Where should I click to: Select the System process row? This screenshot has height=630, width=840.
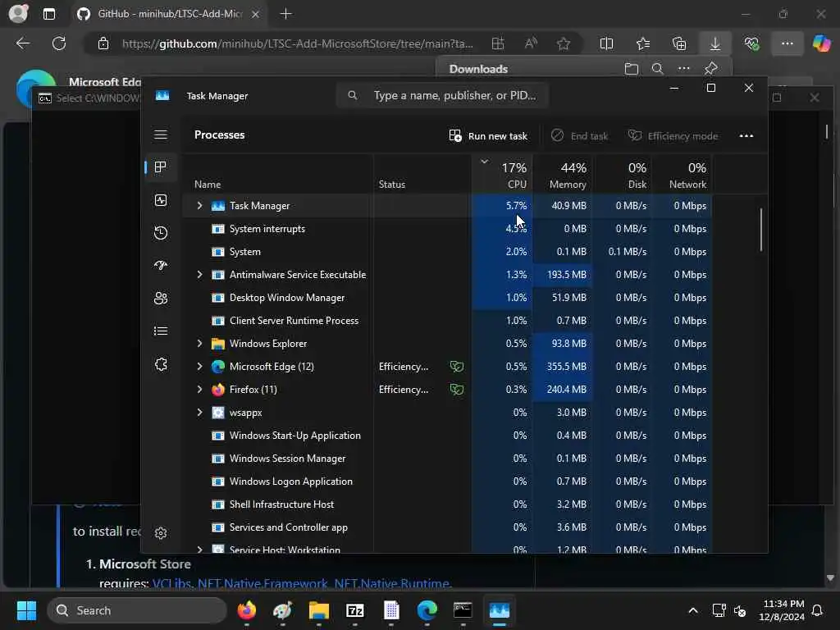447,252
